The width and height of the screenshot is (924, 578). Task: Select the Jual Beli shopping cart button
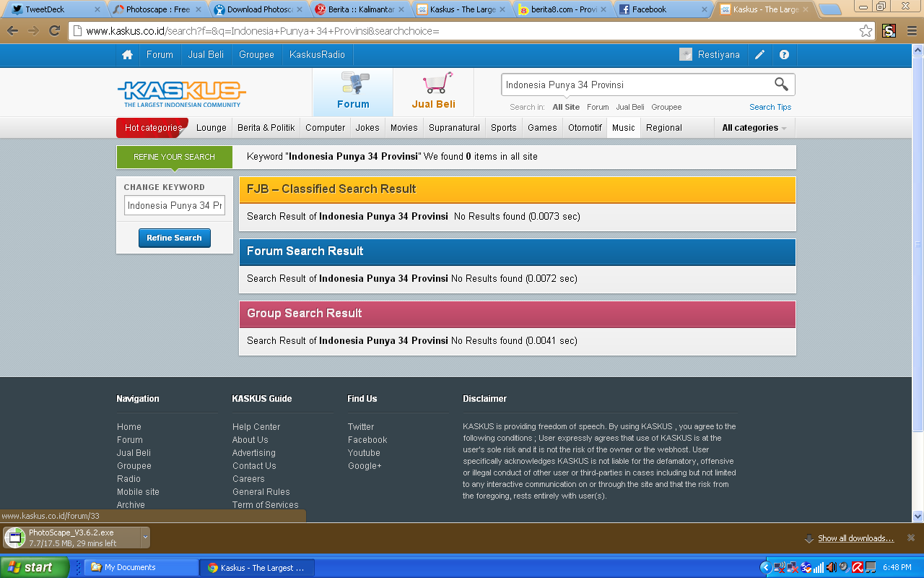tap(433, 92)
